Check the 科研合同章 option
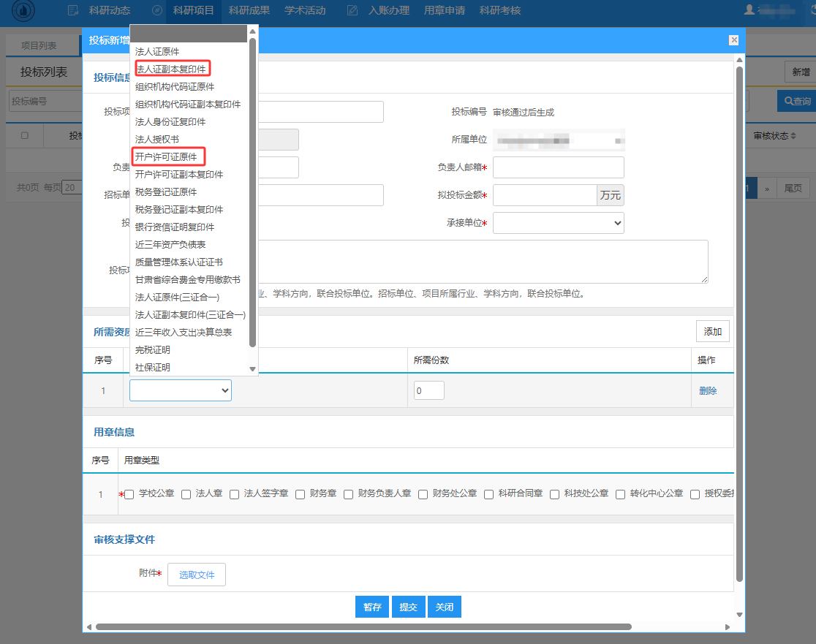Screen dimensions: 816x644 coord(489,494)
